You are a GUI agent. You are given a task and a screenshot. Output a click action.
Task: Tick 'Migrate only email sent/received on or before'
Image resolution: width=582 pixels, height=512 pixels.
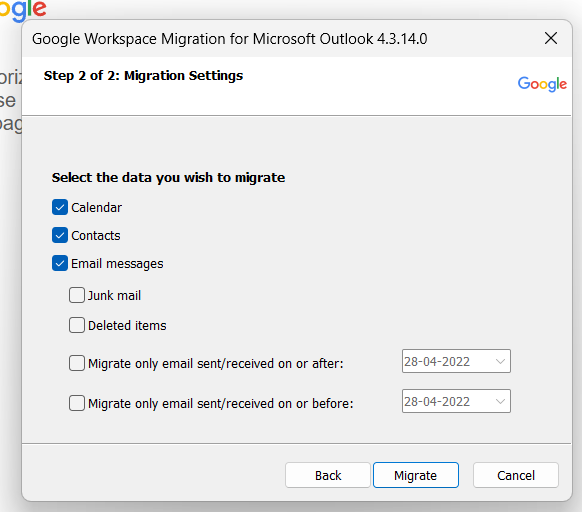[77, 403]
